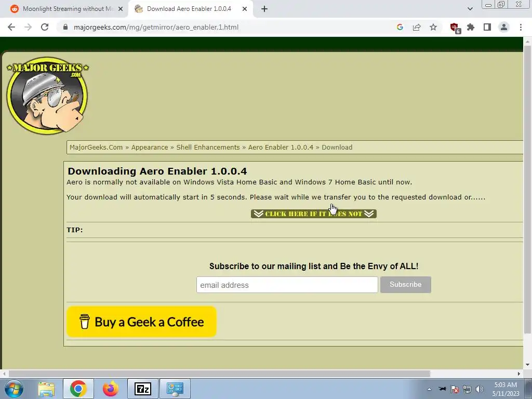Image resolution: width=532 pixels, height=399 pixels.
Task: Open volume speaker tray icon
Action: coord(480,389)
